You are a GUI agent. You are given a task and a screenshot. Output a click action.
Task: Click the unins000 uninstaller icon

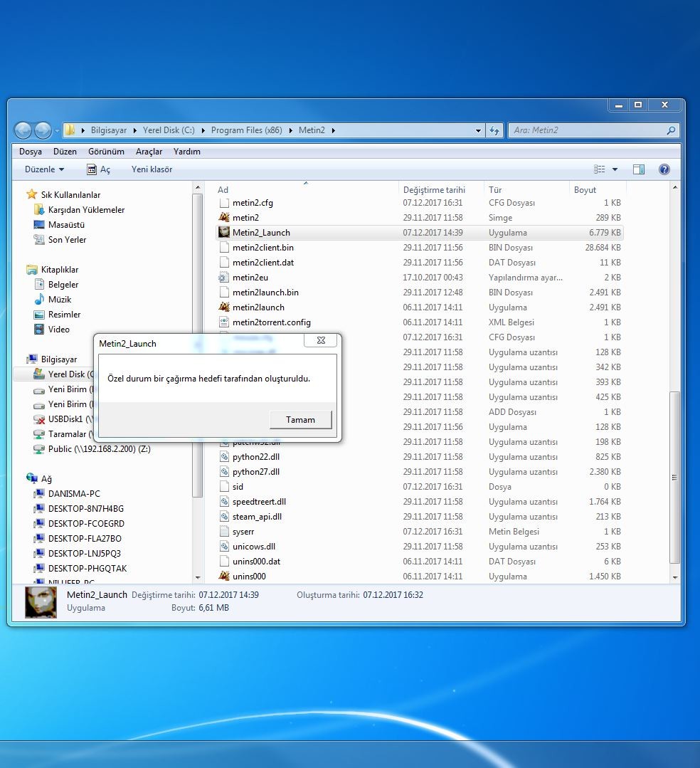click(x=223, y=576)
